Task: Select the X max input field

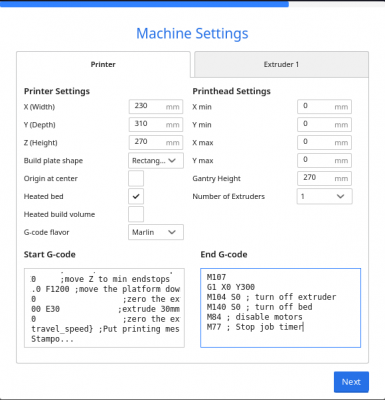Action: tap(324, 142)
